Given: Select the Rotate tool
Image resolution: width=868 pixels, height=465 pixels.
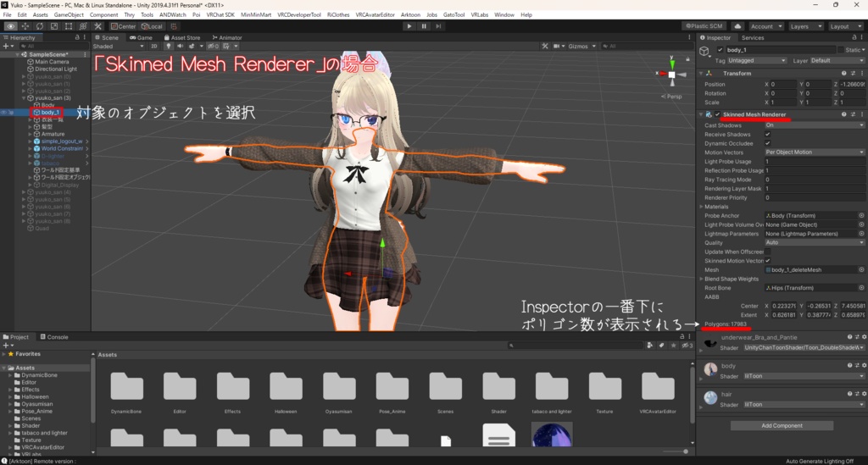Looking at the screenshot, I should click(39, 26).
